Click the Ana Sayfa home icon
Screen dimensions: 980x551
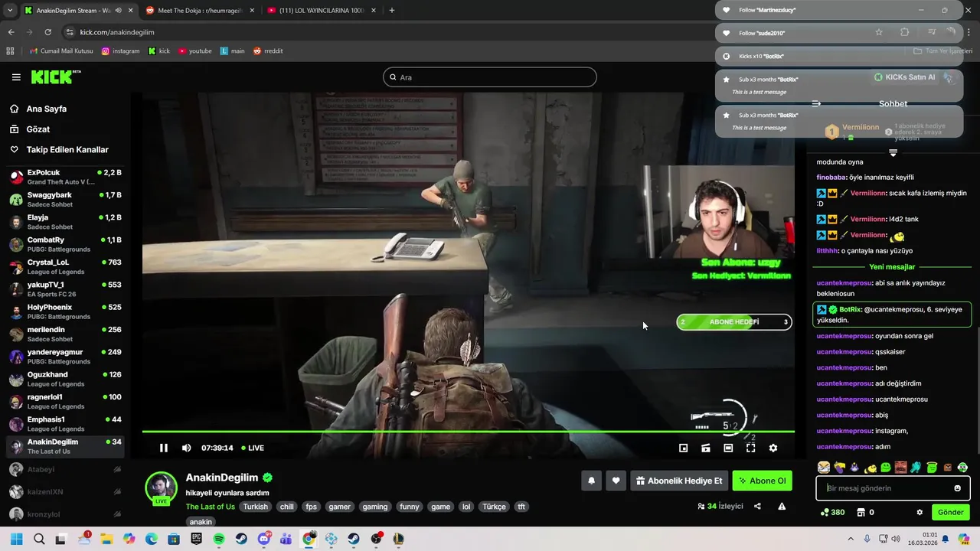pos(15,109)
